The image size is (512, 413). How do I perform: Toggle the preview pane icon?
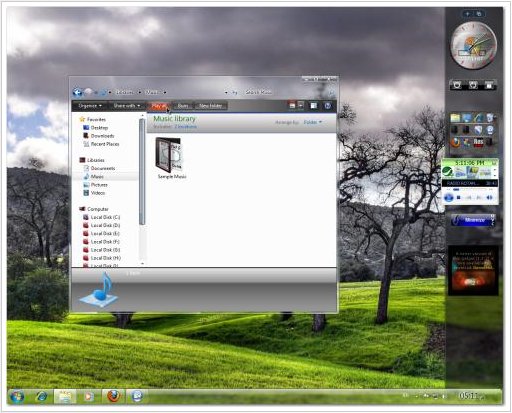point(314,106)
